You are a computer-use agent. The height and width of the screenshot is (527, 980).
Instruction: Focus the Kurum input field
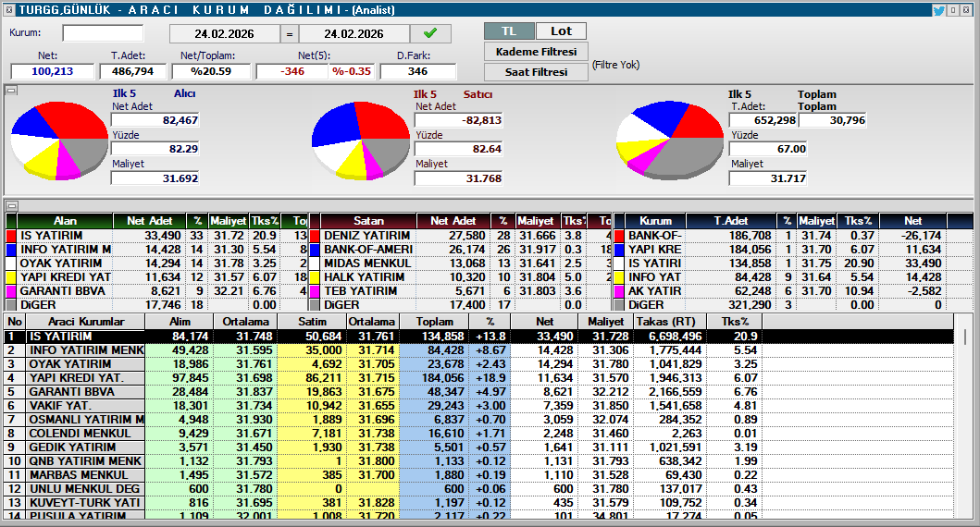(103, 33)
